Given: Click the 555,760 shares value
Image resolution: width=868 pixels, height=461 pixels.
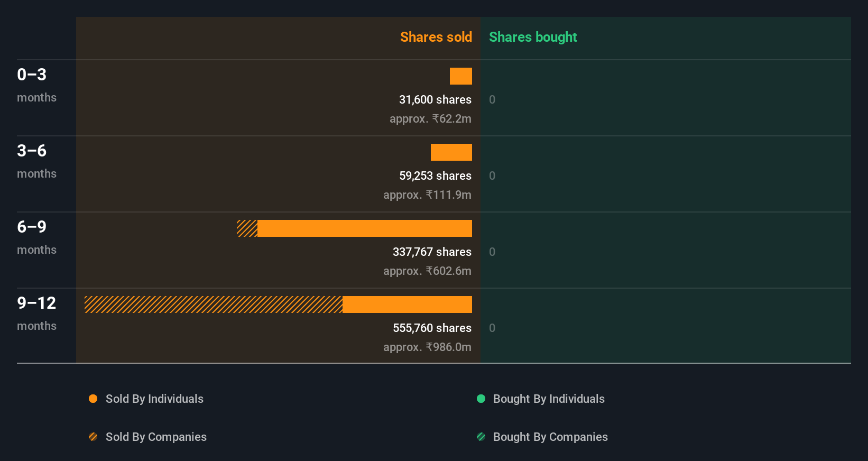Looking at the screenshot, I should 432,328.
